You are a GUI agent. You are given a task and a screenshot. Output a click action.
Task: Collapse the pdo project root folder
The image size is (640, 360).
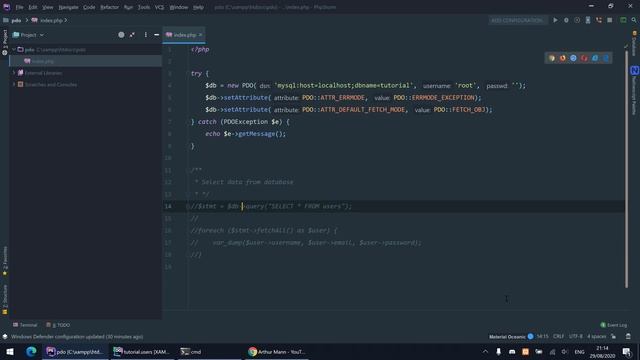tap(14, 49)
